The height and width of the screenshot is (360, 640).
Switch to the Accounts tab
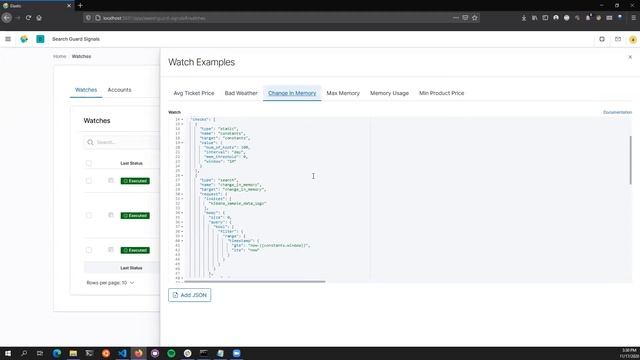[x=119, y=90]
